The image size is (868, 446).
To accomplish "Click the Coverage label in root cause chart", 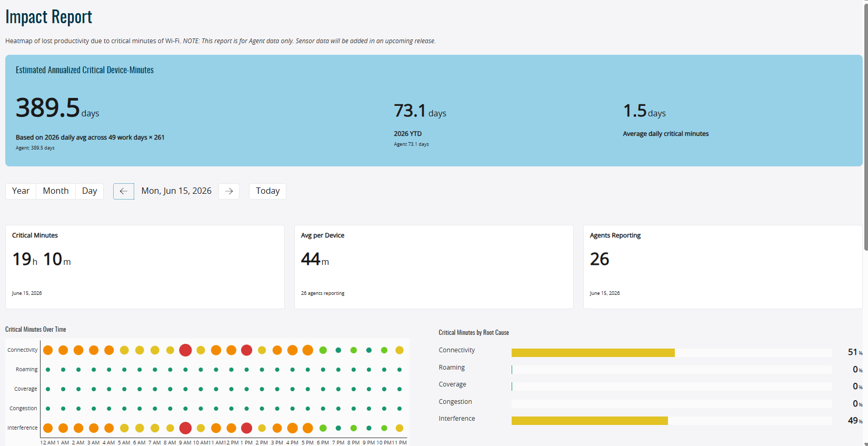I will coord(452,384).
